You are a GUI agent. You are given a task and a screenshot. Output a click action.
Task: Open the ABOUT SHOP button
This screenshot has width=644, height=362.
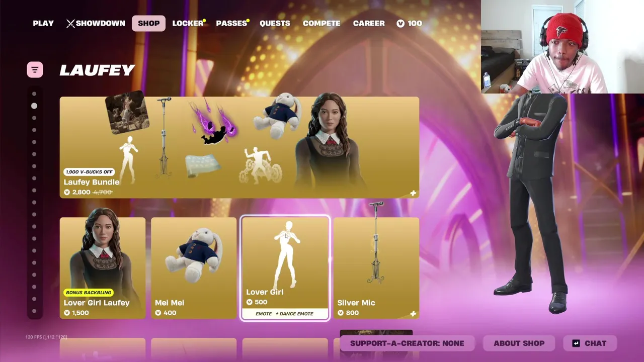click(x=519, y=343)
